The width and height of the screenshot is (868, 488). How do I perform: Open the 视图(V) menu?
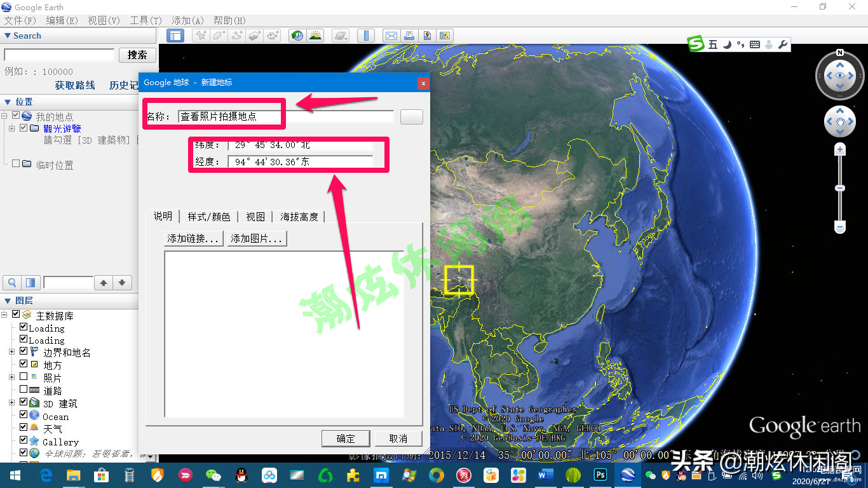(x=104, y=20)
